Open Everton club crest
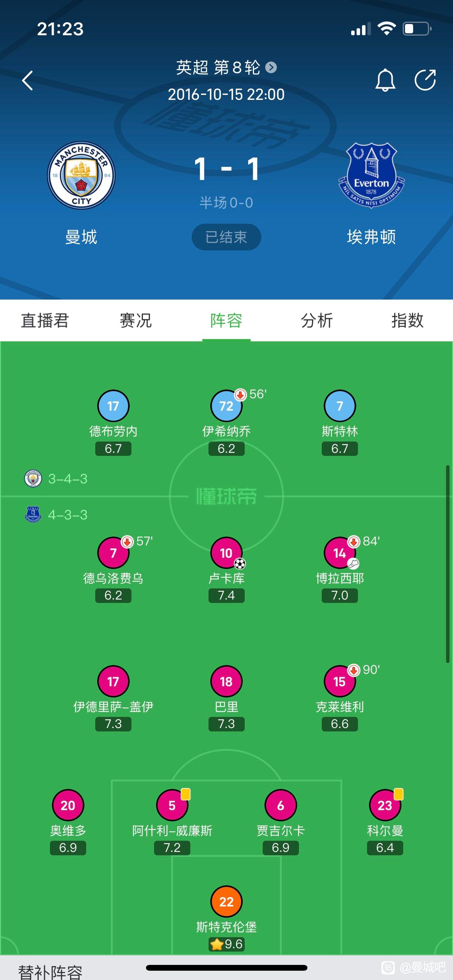453x980 pixels. (x=371, y=175)
